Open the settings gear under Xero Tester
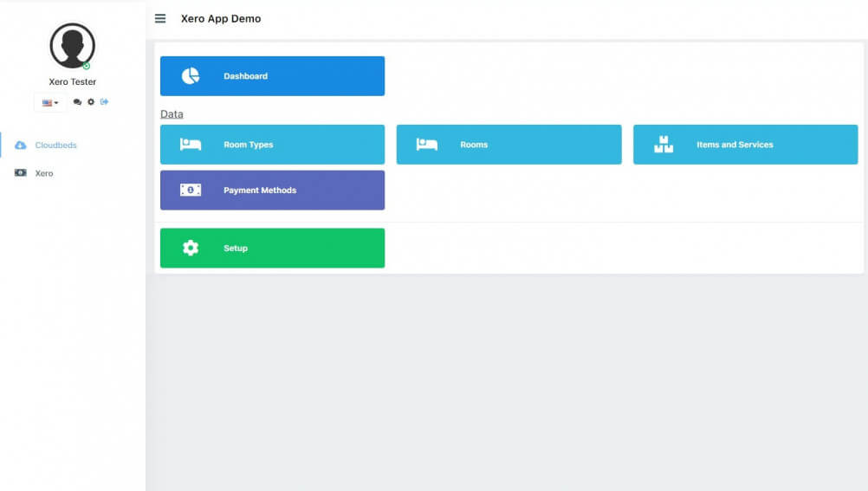868x491 pixels. pyautogui.click(x=91, y=102)
